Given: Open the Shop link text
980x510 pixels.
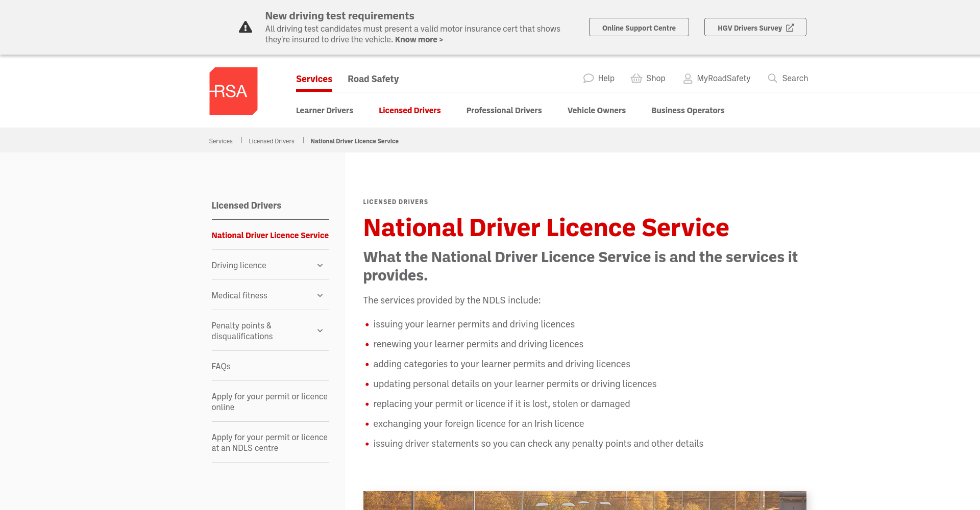Looking at the screenshot, I should tap(656, 78).
